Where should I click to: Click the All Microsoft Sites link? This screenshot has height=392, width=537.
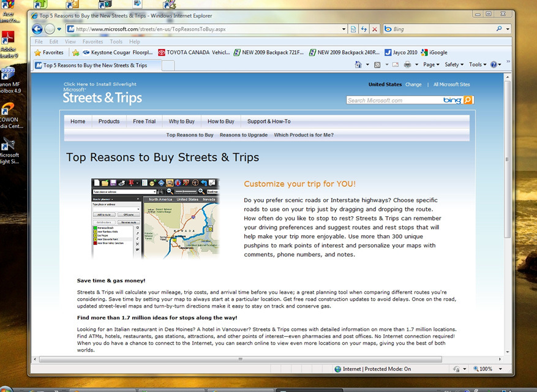point(451,85)
